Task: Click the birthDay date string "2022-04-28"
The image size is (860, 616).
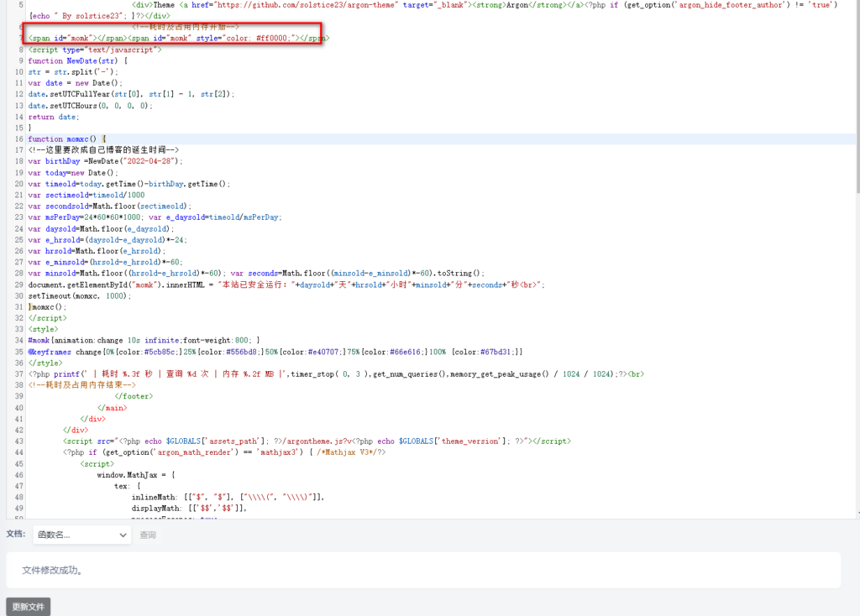Action: tap(151, 161)
